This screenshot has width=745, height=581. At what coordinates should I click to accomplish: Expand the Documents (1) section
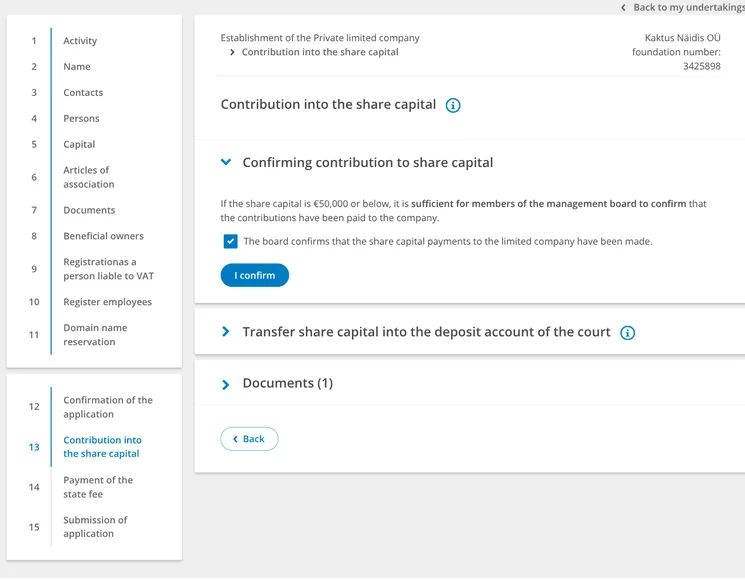pyautogui.click(x=226, y=384)
